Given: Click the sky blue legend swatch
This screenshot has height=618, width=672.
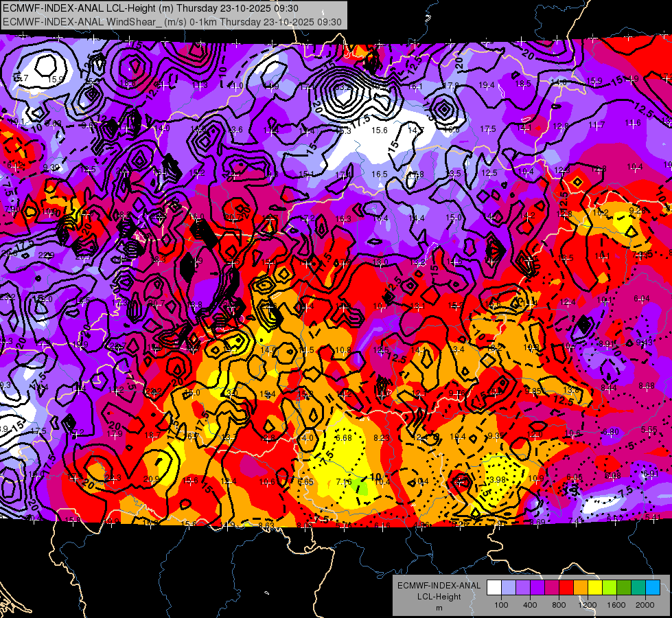Looking at the screenshot, I should [653, 588].
